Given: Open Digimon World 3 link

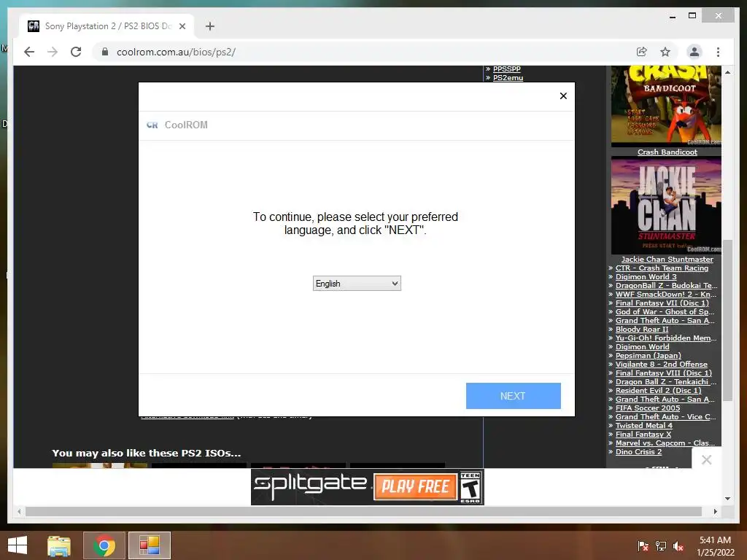Looking at the screenshot, I should [646, 276].
